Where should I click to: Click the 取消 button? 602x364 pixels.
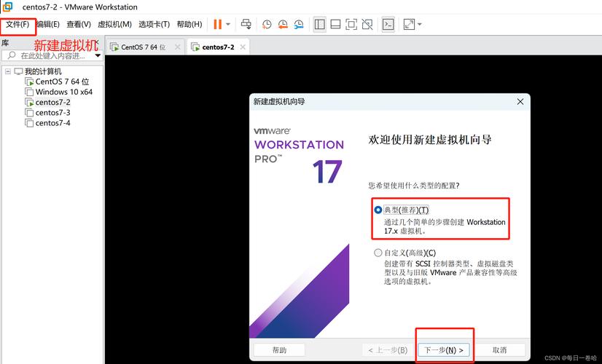pyautogui.click(x=499, y=350)
